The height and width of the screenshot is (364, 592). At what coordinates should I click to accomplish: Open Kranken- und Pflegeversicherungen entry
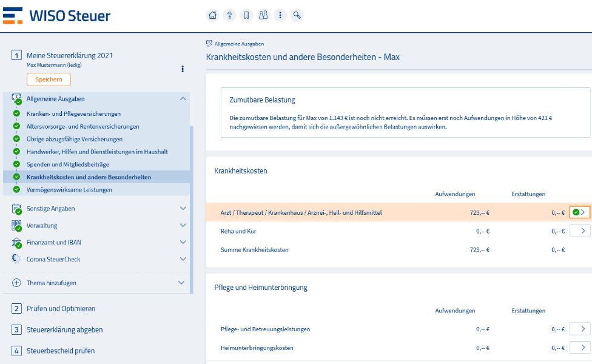pos(73,113)
